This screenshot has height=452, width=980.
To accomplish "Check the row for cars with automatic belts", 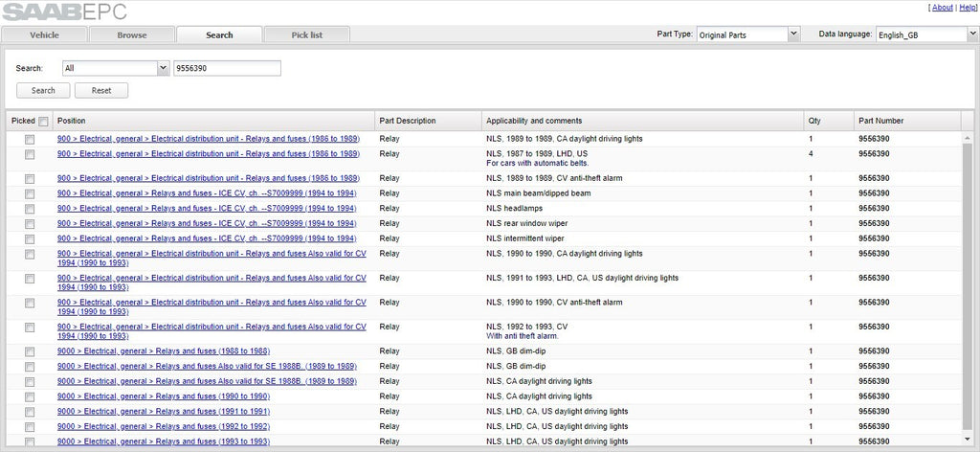I will point(30,154).
